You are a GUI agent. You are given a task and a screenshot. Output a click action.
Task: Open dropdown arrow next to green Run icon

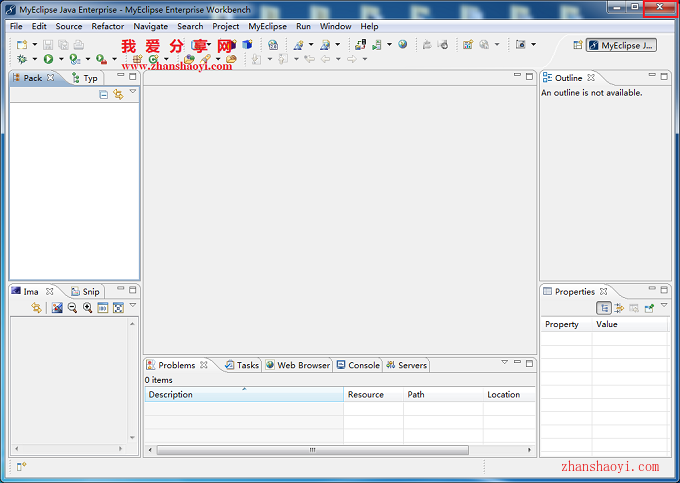(x=61, y=59)
